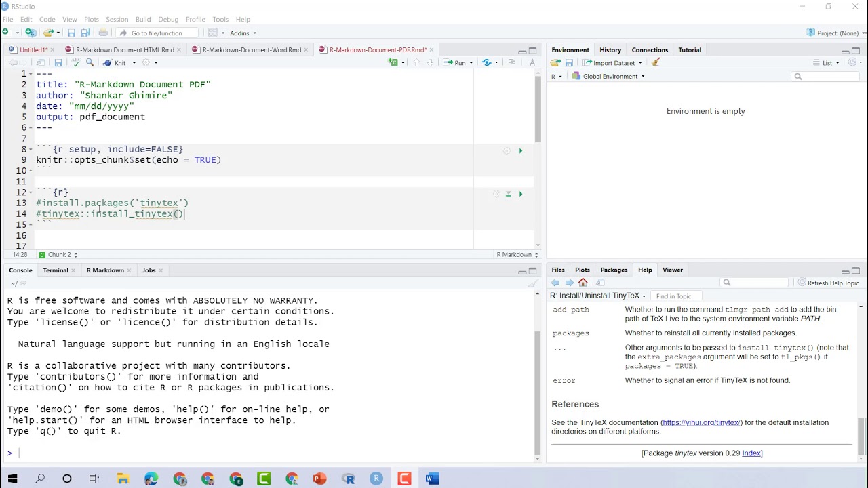Load workspace in the Environment pane
The width and height of the screenshot is (868, 488).
click(555, 62)
